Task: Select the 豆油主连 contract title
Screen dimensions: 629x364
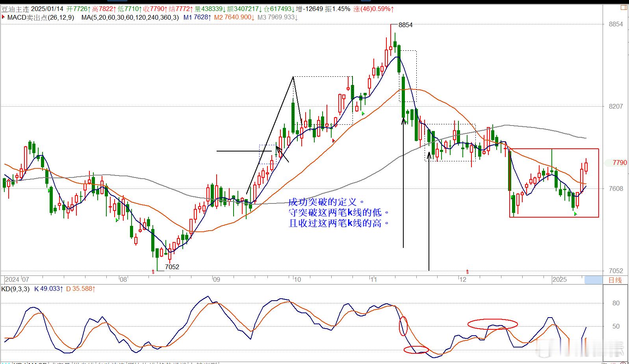Action: pos(15,9)
